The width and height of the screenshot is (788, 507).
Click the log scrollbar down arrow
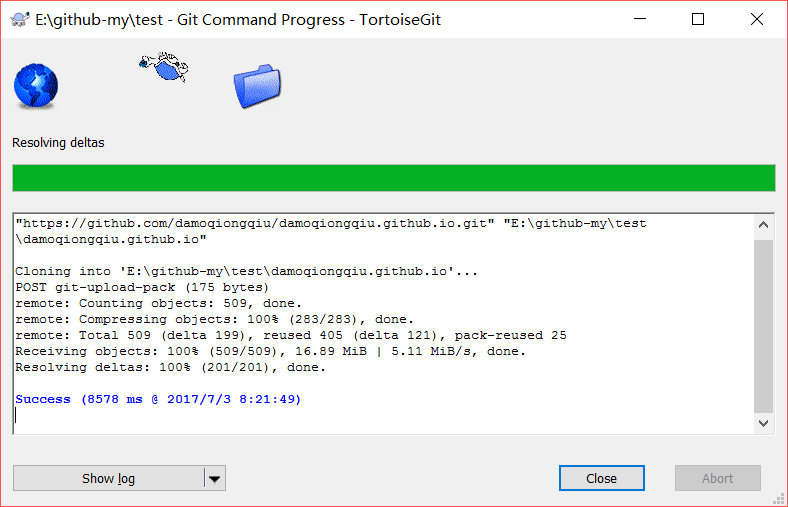pos(763,423)
